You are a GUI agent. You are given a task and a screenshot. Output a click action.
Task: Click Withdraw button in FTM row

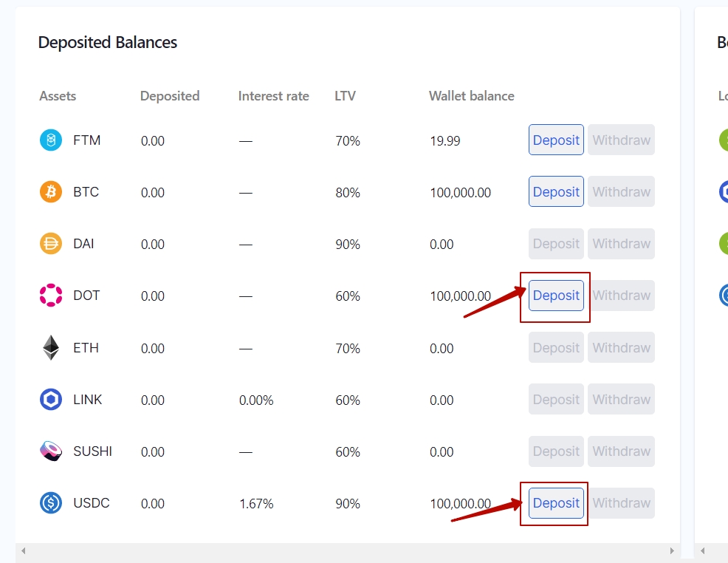[621, 140]
